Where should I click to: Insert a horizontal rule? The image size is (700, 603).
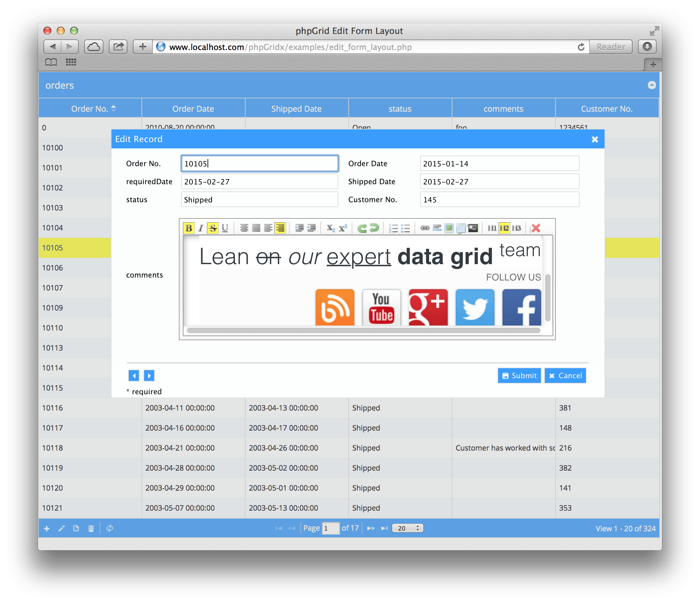point(437,228)
